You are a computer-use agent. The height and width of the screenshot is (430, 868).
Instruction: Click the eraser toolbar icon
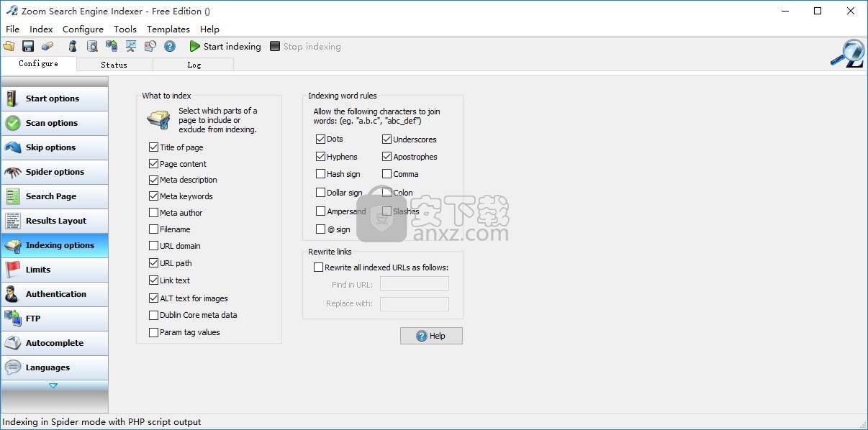pyautogui.click(x=48, y=46)
